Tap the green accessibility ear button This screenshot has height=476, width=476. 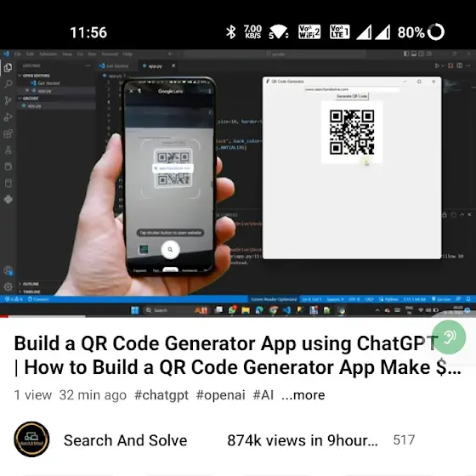449,337
